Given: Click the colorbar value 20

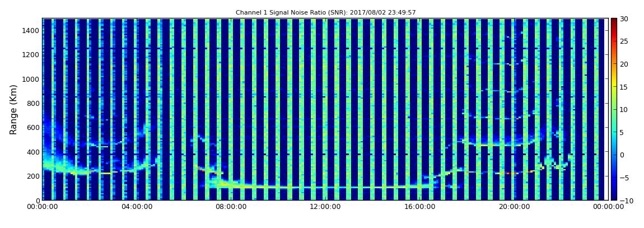Looking at the screenshot, I should point(624,64).
